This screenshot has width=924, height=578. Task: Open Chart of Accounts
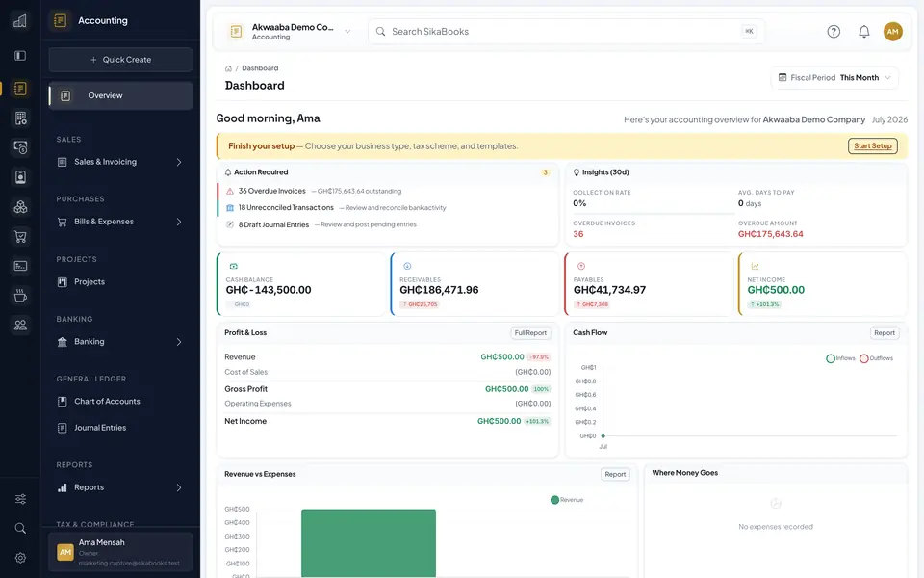(x=120, y=402)
